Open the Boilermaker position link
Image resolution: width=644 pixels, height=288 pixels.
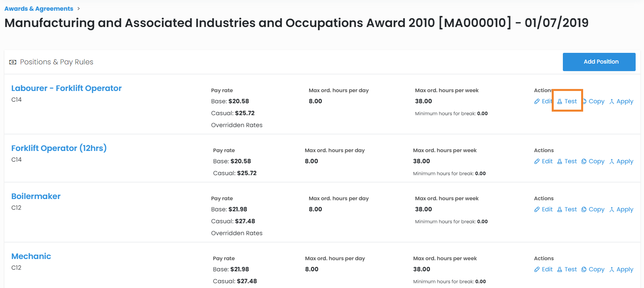(36, 196)
